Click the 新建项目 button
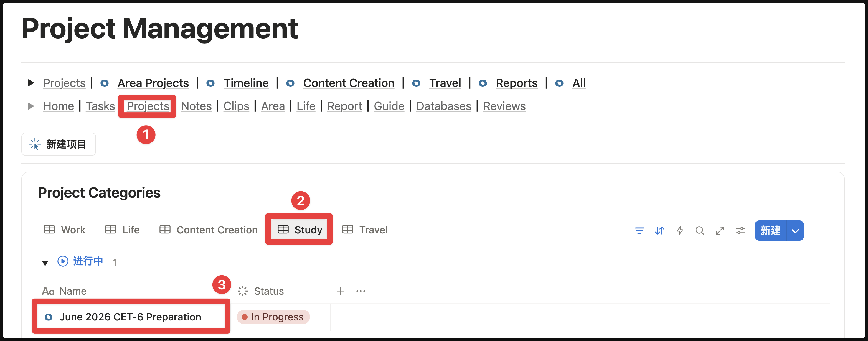Screen dimensions: 868x341 point(59,144)
